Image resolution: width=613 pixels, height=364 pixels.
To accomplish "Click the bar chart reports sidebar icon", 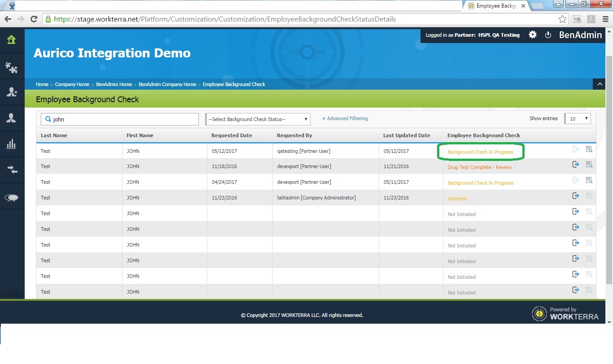I will pyautogui.click(x=11, y=144).
